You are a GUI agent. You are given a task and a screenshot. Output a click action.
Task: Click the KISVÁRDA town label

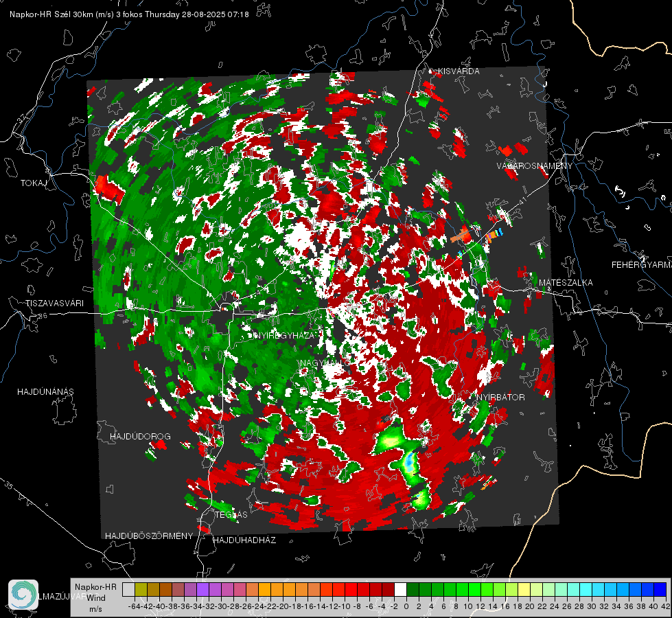tap(459, 71)
